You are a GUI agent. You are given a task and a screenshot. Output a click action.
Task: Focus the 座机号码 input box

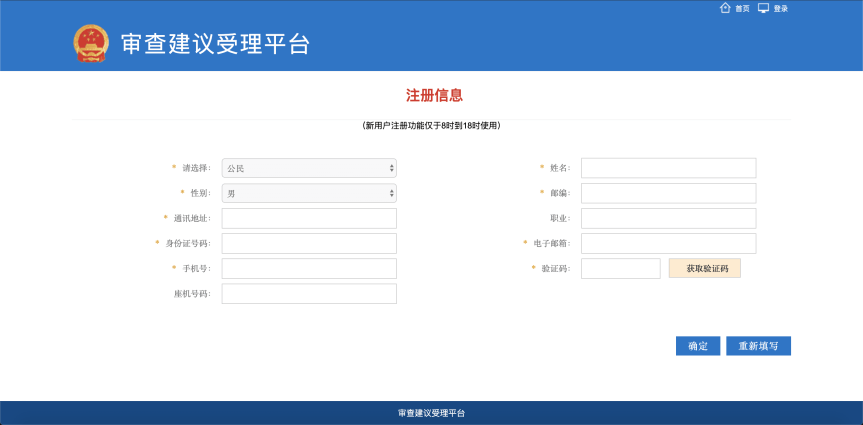tap(309, 293)
